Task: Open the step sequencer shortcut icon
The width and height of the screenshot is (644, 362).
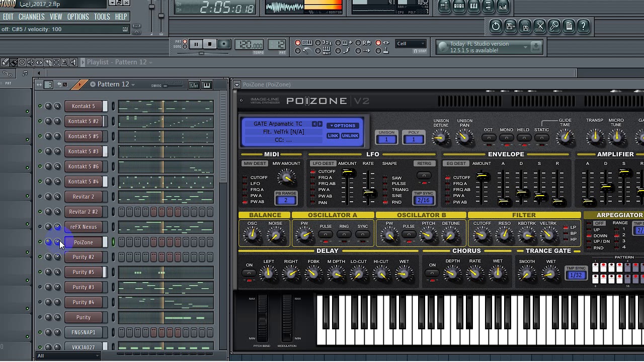Action: point(459,7)
